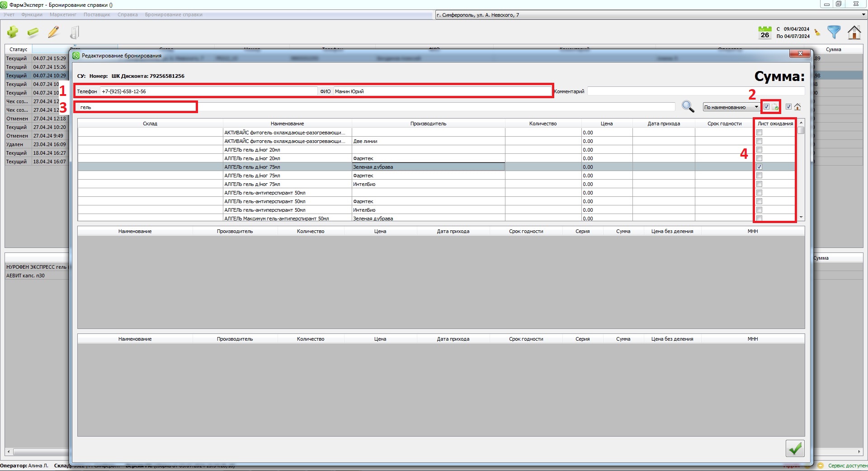
Task: Click the broom clear filter icon
Action: click(x=817, y=33)
